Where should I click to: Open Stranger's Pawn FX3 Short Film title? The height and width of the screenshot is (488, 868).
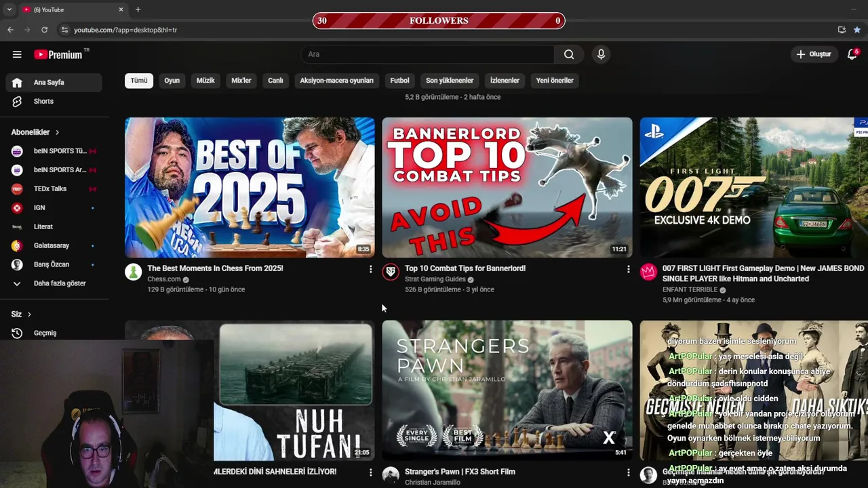point(460,472)
